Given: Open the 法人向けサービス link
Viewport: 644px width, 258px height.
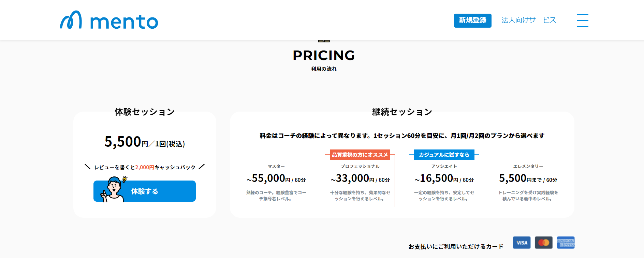Looking at the screenshot, I should click(529, 20).
